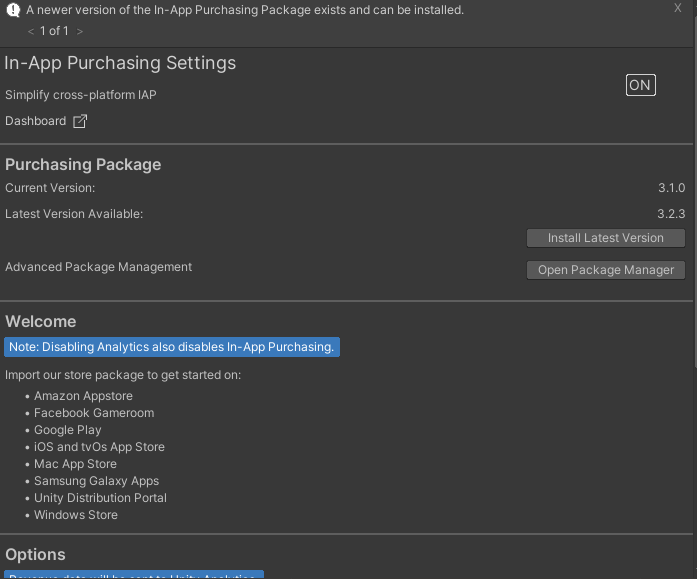Viewport: 697px width, 579px height.
Task: Click Samsung Galaxy Apps list item
Action: [96, 481]
